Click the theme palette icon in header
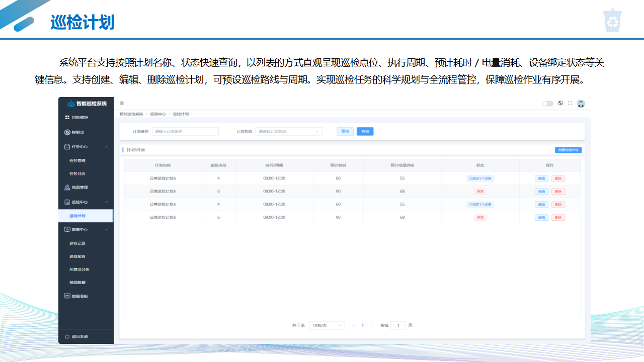Image resolution: width=644 pixels, height=362 pixels. point(560,103)
